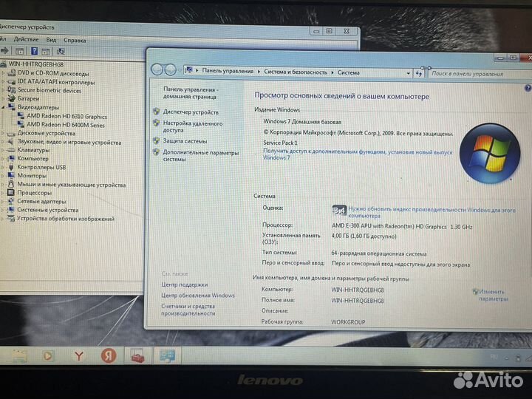This screenshot has height=399, width=532.
Task: Click the AMD Radeon HD 6400M Series icon
Action: (x=21, y=124)
